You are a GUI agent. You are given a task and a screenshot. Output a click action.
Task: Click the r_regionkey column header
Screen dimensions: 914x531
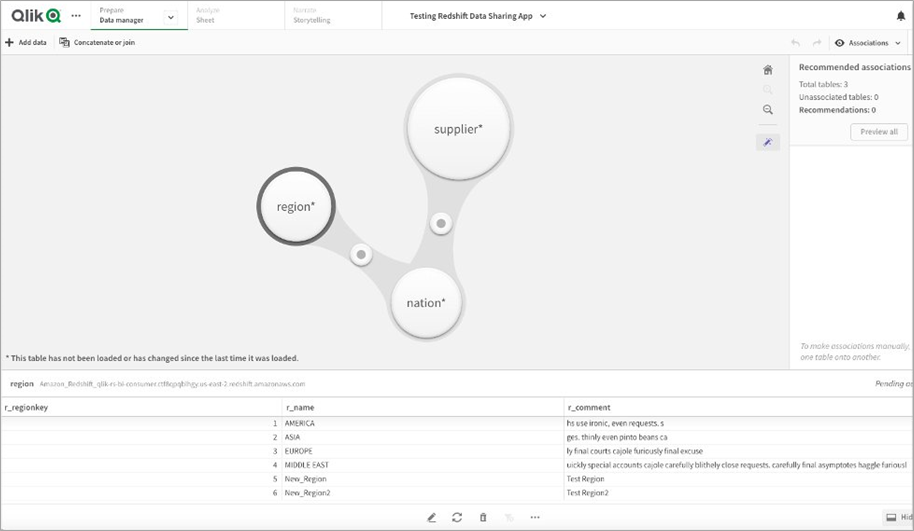pyautogui.click(x=141, y=407)
